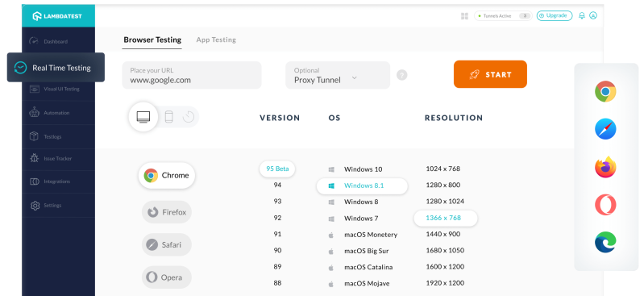
Task: Click the Proxy Tunnel help icon
Action: click(x=402, y=75)
